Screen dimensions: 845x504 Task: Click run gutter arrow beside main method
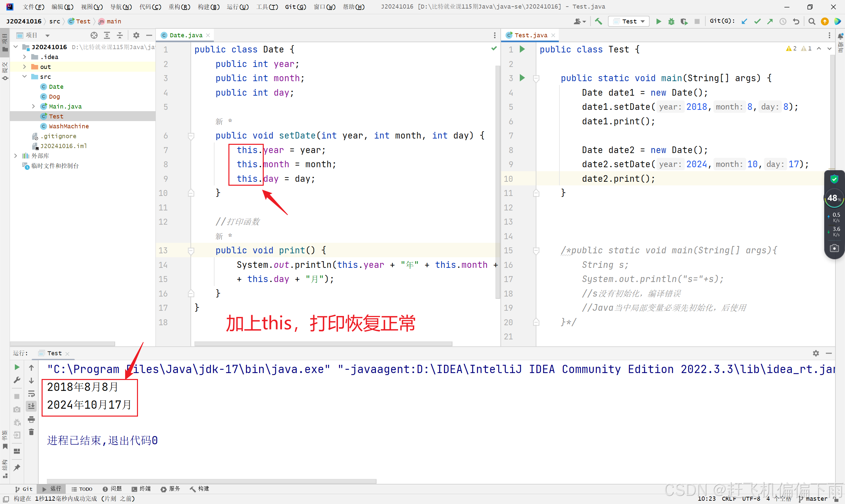point(522,78)
